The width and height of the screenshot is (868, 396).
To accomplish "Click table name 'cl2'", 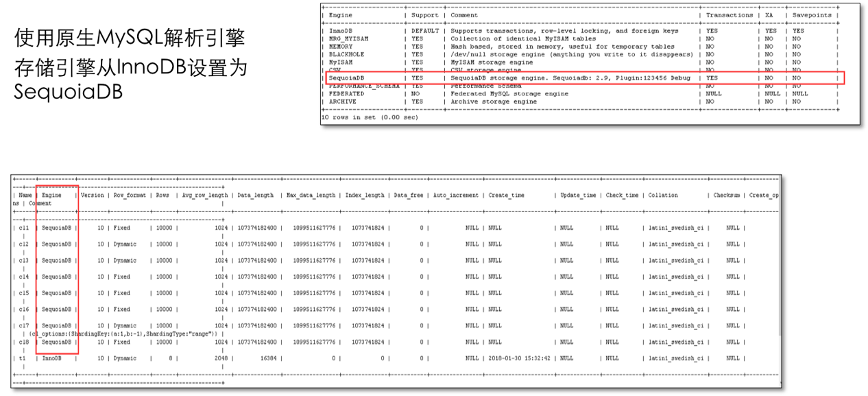I will coord(24,244).
